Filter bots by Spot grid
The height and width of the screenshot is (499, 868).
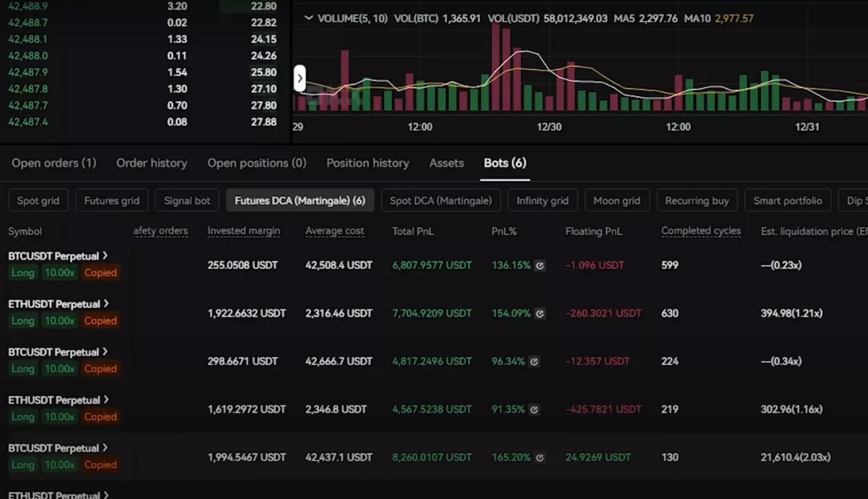click(x=38, y=200)
